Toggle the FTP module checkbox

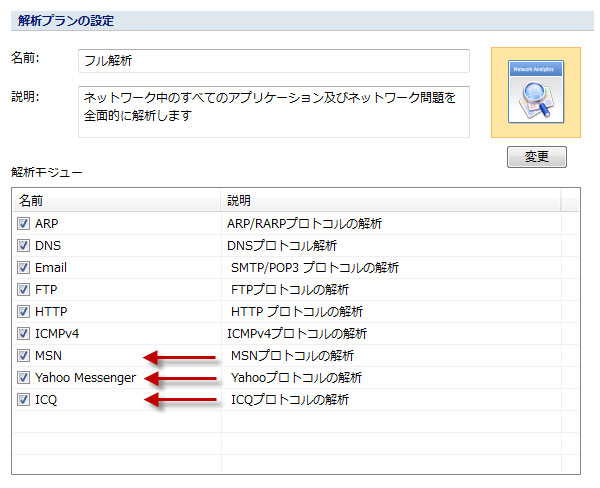pyautogui.click(x=24, y=289)
